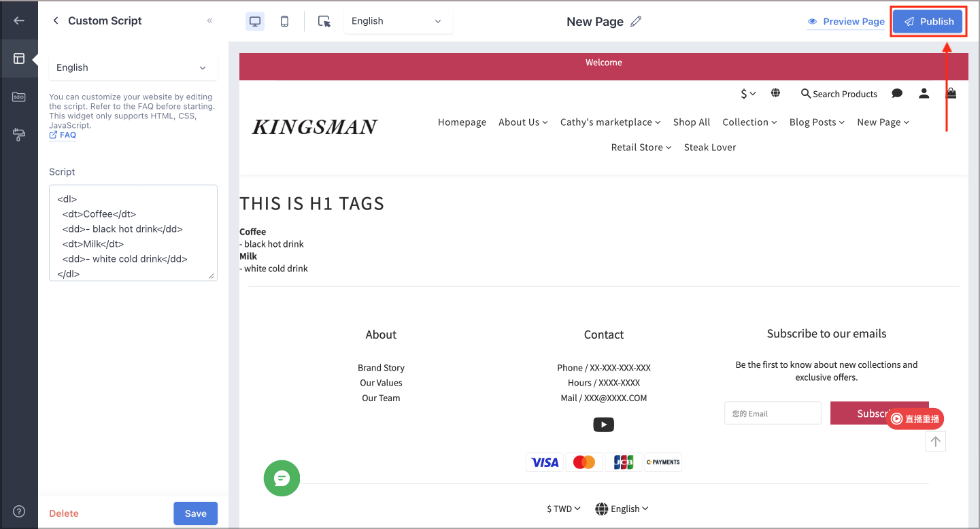Collapse the panel with double chevron
This screenshot has width=980, height=529.
click(x=210, y=20)
